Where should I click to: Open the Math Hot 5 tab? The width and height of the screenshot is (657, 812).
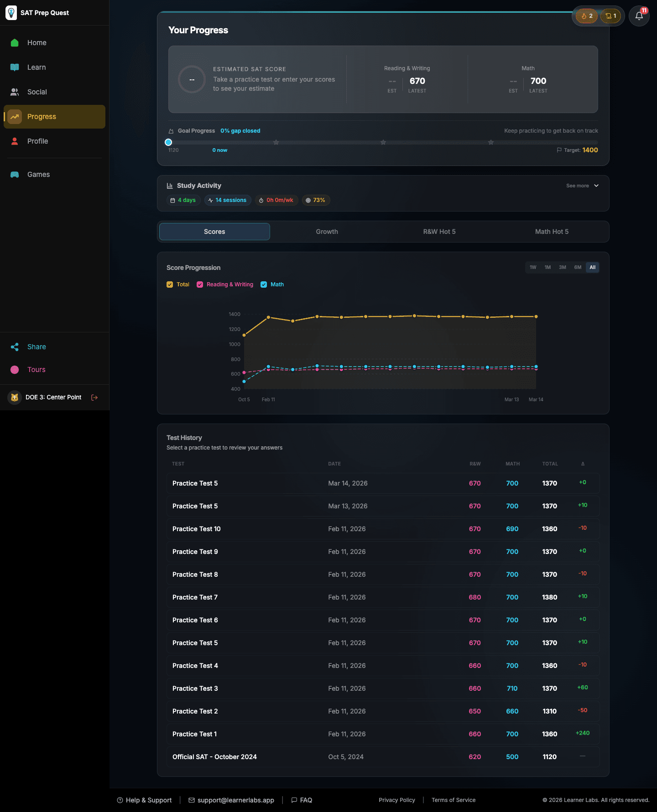coord(552,232)
